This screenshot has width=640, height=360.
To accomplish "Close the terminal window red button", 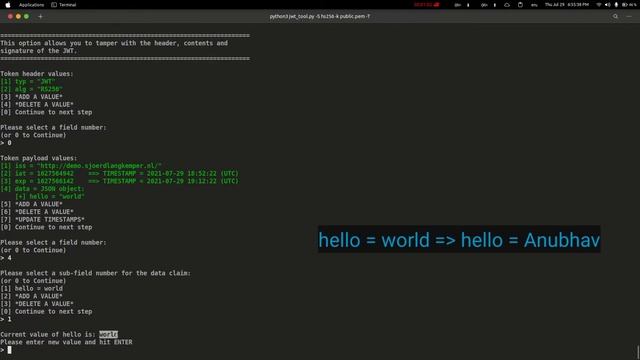I will tap(10, 16).
